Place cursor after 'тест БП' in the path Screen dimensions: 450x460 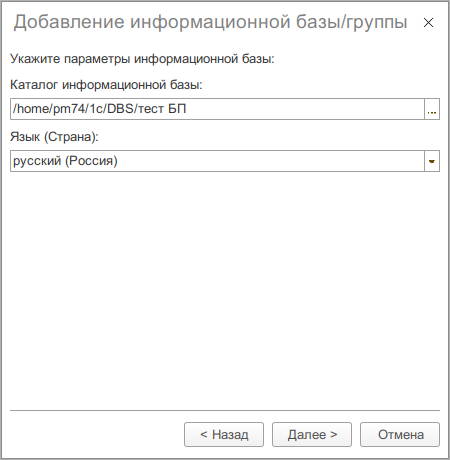click(187, 109)
